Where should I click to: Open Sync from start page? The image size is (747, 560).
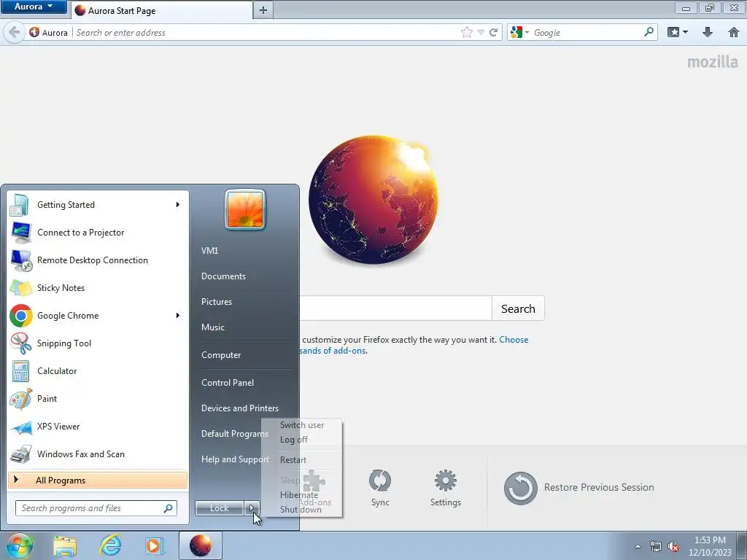[x=380, y=488]
